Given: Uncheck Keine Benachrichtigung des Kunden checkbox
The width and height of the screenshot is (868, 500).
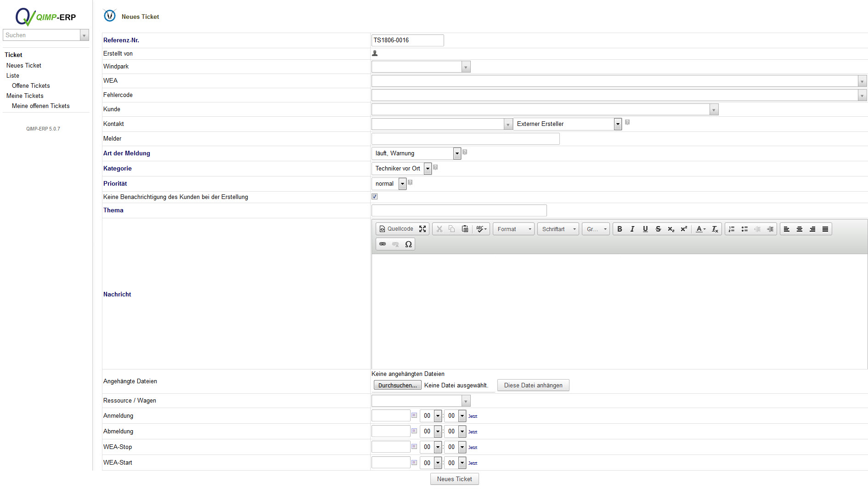Looking at the screenshot, I should pyautogui.click(x=375, y=197).
